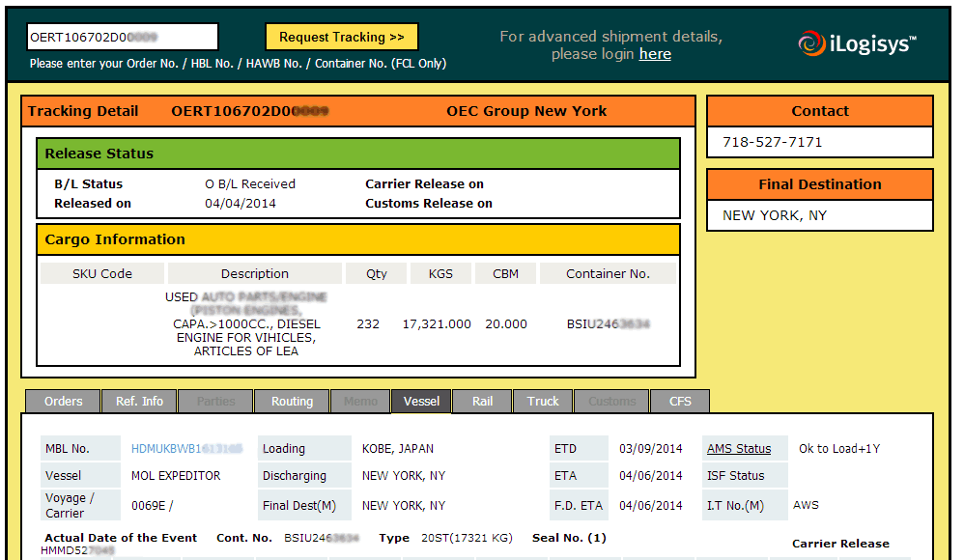Viewport: 964px width, 560px height.
Task: Click the container type 20ST(17321 KG)
Action: tap(467, 538)
